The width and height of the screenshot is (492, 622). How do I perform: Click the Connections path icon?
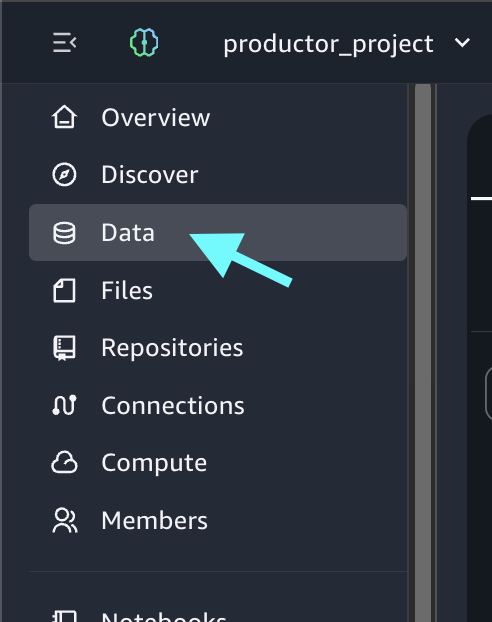[64, 405]
